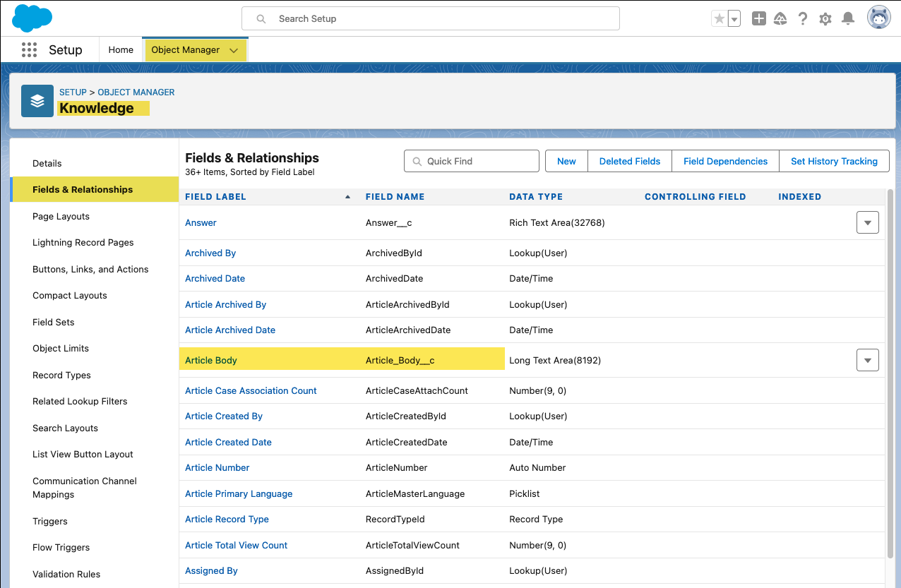Click the Knowledge object layers icon
This screenshot has width=901, height=588.
[37, 100]
